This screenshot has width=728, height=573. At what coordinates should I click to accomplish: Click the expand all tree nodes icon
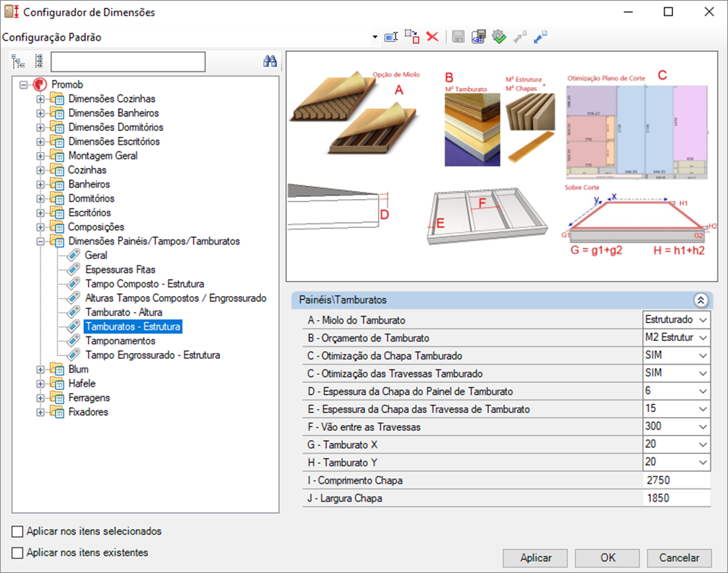point(18,61)
